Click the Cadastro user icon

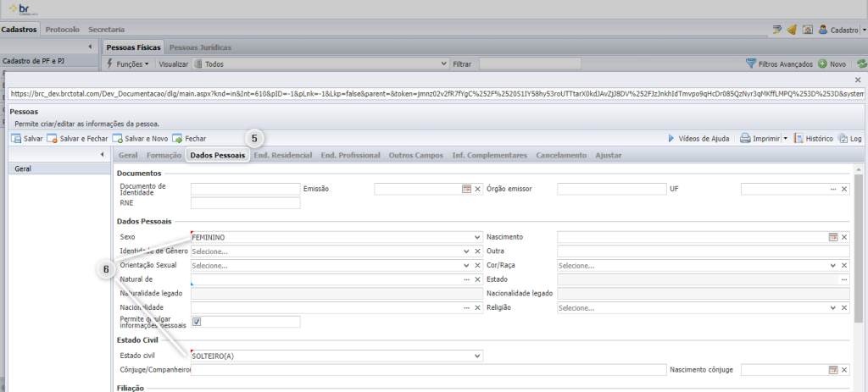point(823,30)
